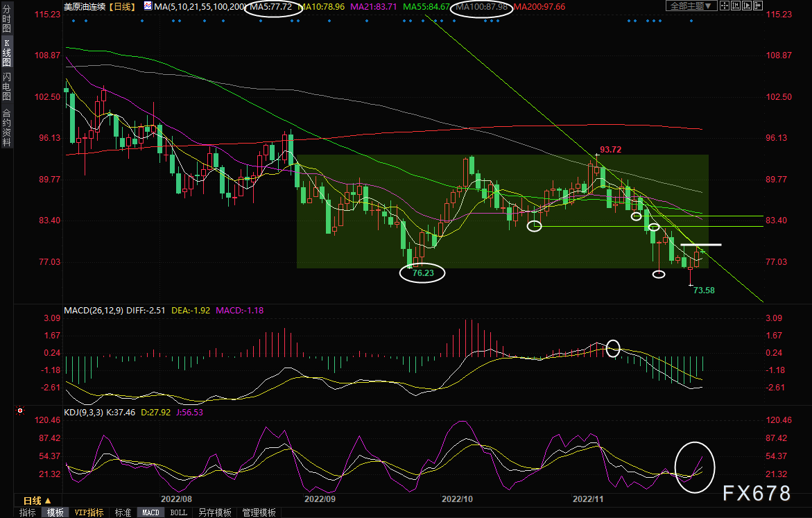Click the 93.72 high price label
The height and width of the screenshot is (518, 812).
point(610,150)
